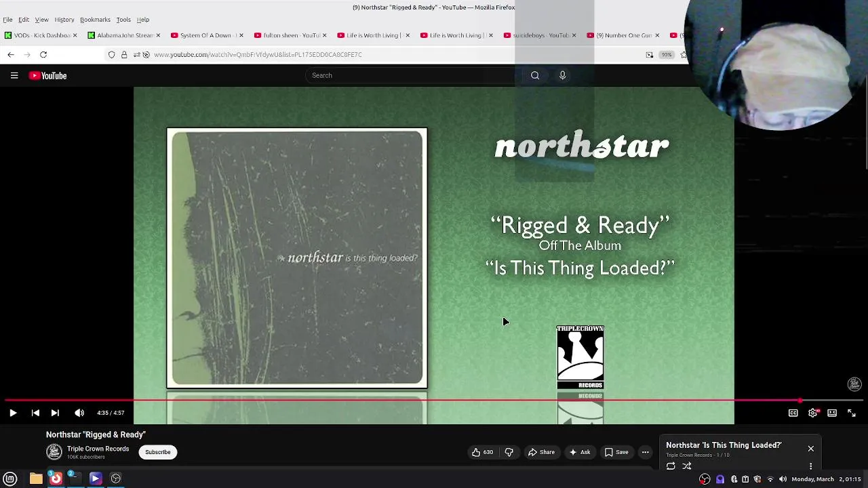This screenshot has height=488, width=868.
Task: Open more actions ellipsis beside Save
Action: [646, 452]
